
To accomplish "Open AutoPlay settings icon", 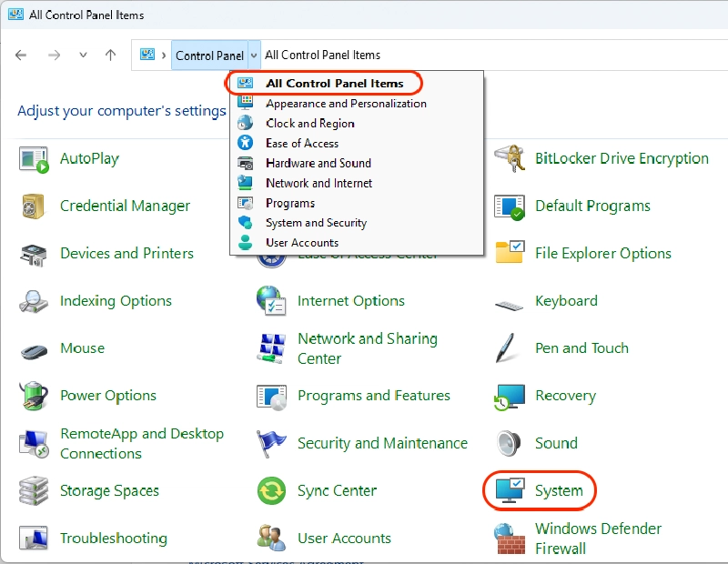I will [34, 158].
